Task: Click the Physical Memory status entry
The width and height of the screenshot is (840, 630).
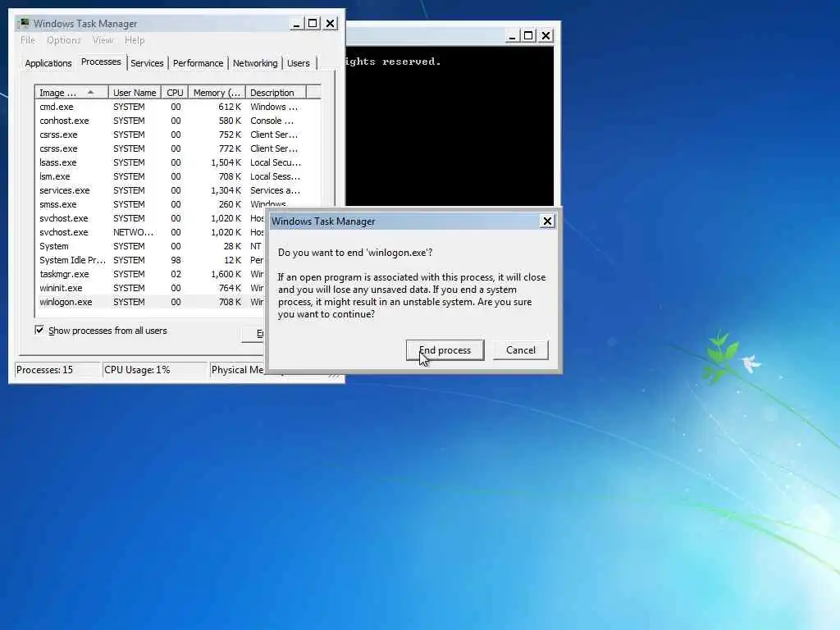Action: coord(237,370)
